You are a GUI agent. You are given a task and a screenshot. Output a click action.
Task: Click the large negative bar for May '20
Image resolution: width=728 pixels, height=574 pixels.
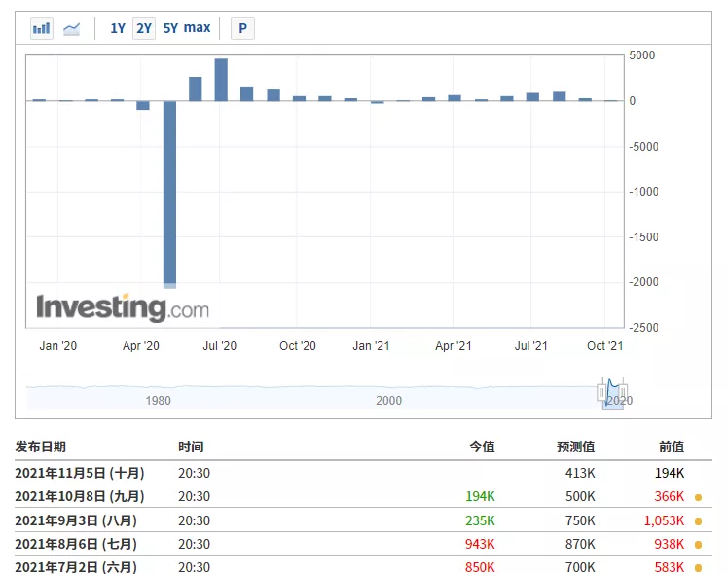[x=169, y=195]
